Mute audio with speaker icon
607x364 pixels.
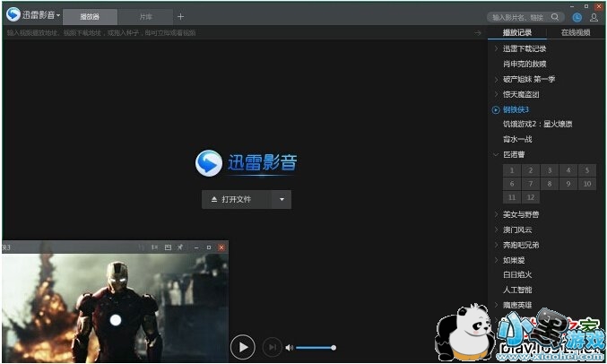pos(289,348)
